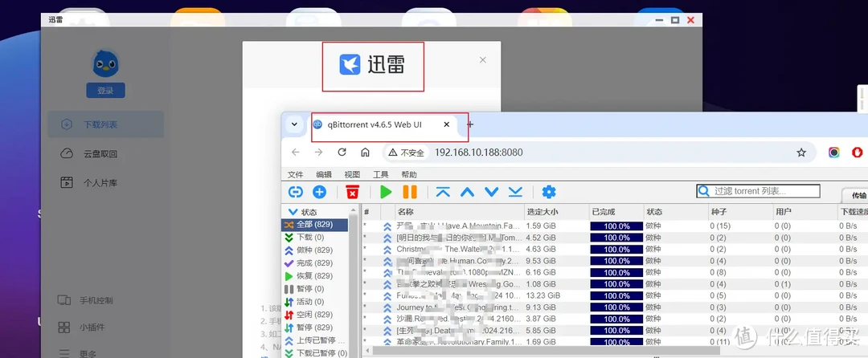Close the 迅雷 dialog with the X
Viewport: 868px width, 358px height.
coord(483,59)
